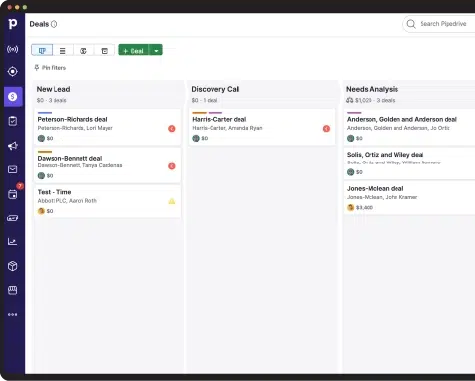This screenshot has width=475, height=381.
Task: Click the weighted value scale icon in Needs Analysis
Action: pos(350,100)
